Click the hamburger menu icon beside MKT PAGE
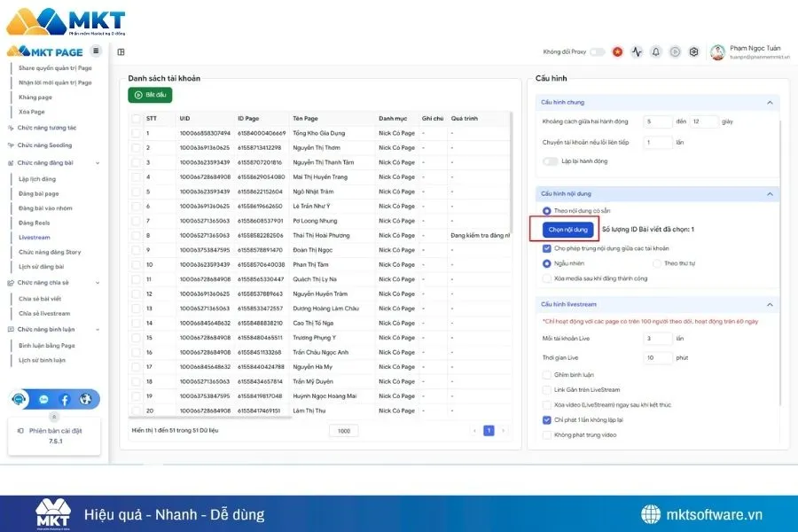Image resolution: width=798 pixels, height=532 pixels. click(x=96, y=51)
